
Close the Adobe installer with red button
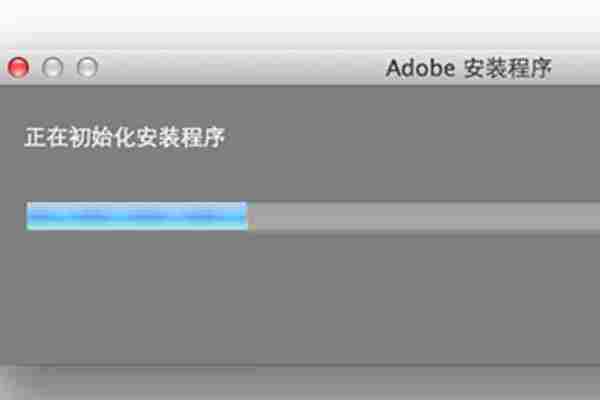tap(18, 67)
